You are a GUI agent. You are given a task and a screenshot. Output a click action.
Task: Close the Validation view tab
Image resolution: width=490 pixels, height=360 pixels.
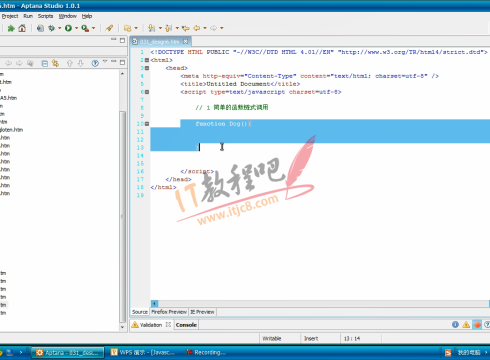pyautogui.click(x=168, y=324)
